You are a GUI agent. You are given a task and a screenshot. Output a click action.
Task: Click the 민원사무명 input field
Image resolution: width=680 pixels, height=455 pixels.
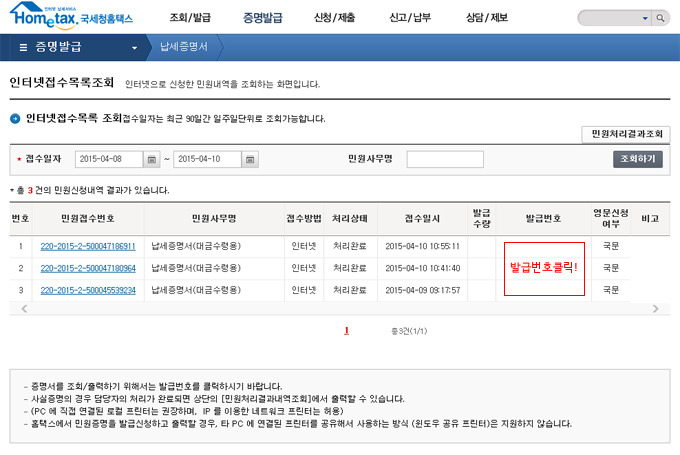point(445,159)
